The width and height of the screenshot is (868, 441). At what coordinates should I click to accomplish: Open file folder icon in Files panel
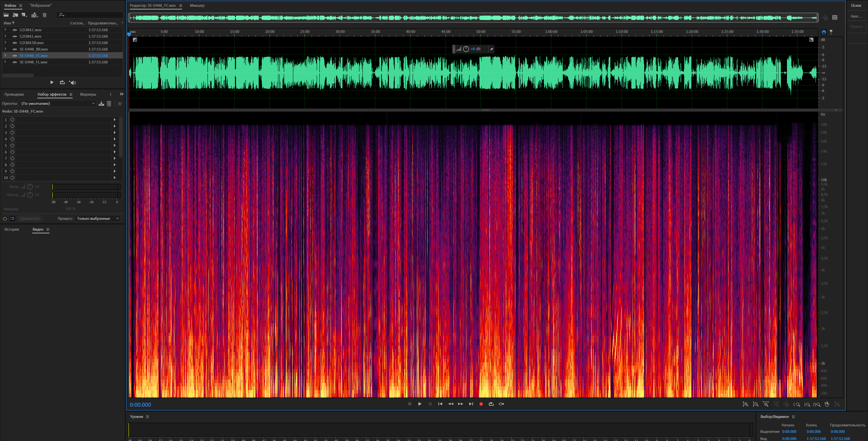click(x=6, y=15)
